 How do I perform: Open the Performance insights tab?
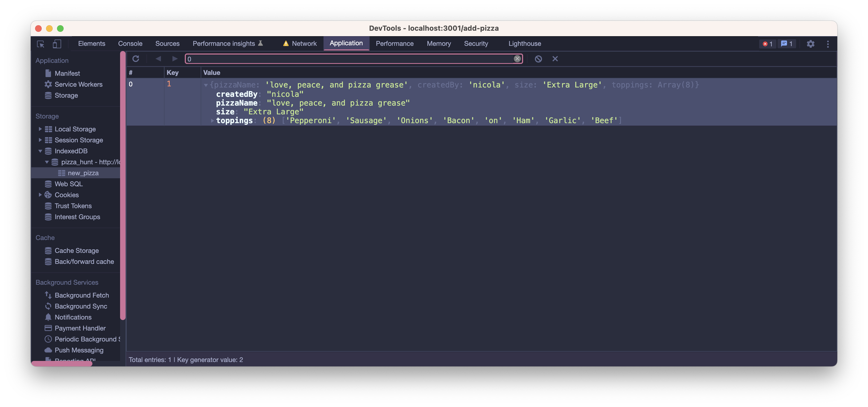coord(228,44)
